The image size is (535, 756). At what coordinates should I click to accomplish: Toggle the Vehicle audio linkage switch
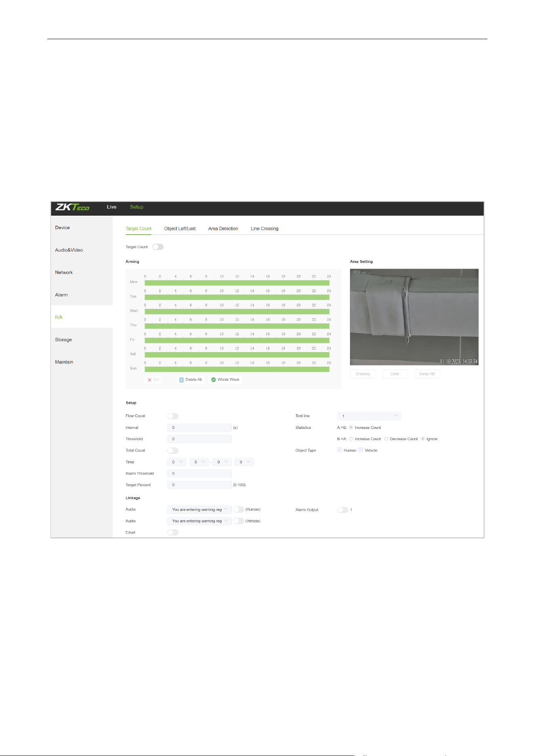[x=239, y=521]
